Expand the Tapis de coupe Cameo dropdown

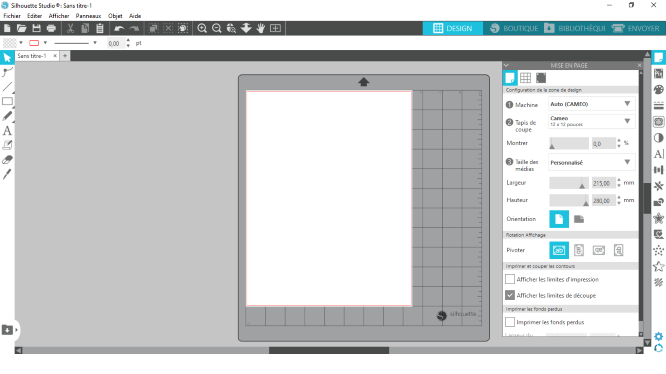tap(591, 121)
